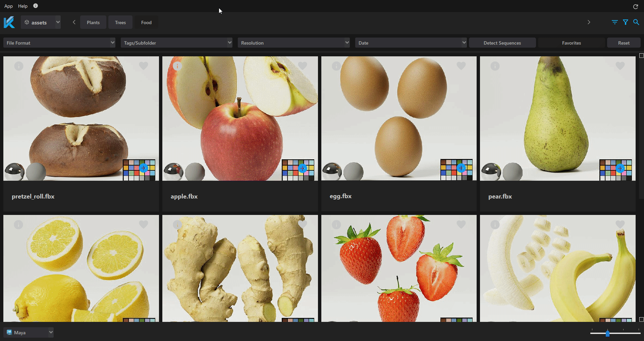This screenshot has height=341, width=644.
Task: Select the Food tag tab
Action: [146, 22]
